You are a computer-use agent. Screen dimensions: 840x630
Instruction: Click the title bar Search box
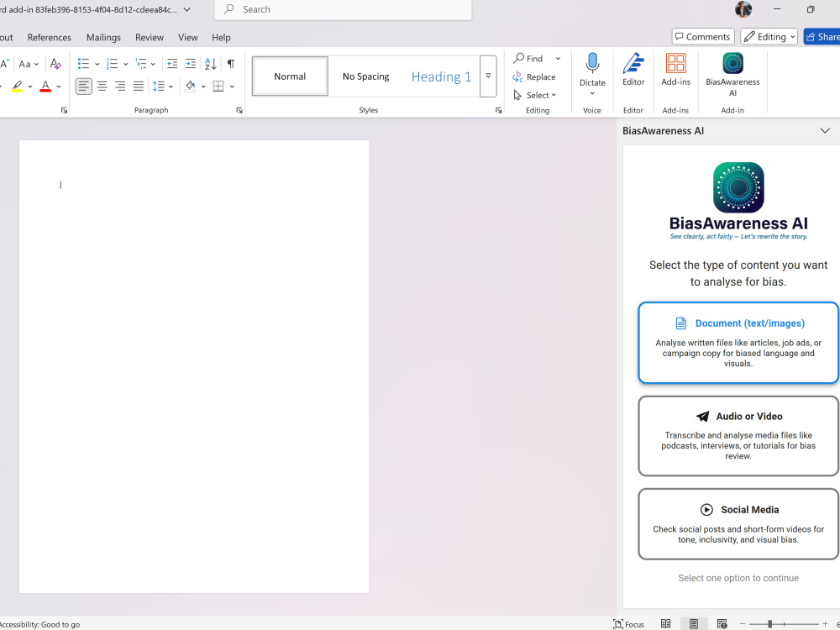tap(344, 9)
